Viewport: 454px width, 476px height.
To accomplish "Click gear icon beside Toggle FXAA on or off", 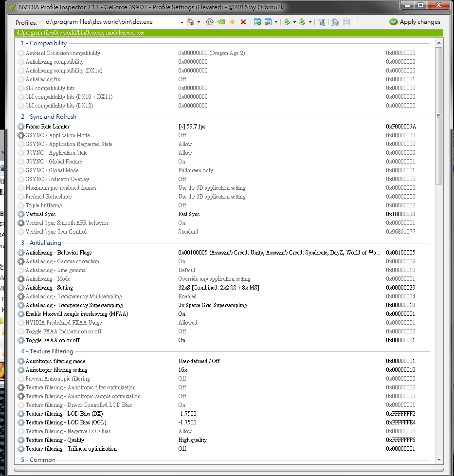I will [x=20, y=340].
